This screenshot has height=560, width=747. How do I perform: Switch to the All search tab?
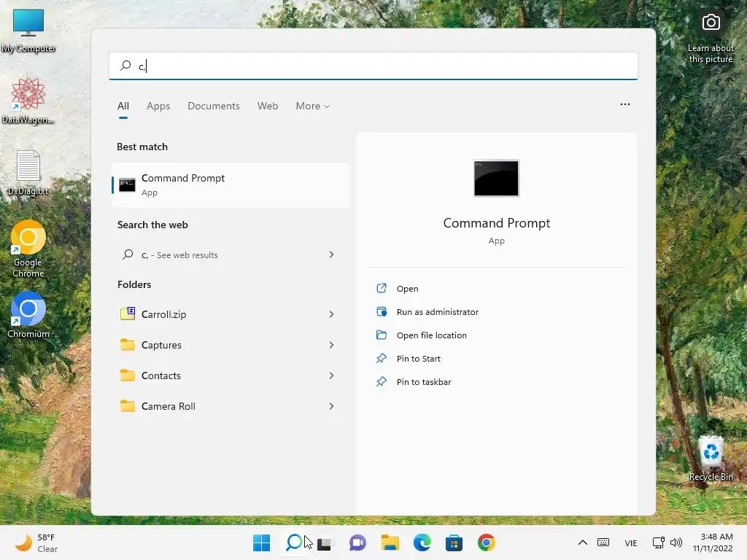pos(123,106)
